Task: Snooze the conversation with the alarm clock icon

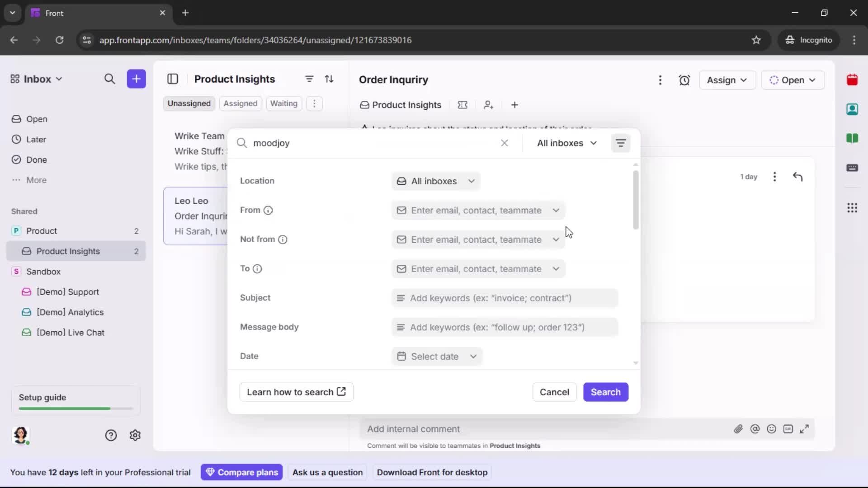Action: click(684, 80)
